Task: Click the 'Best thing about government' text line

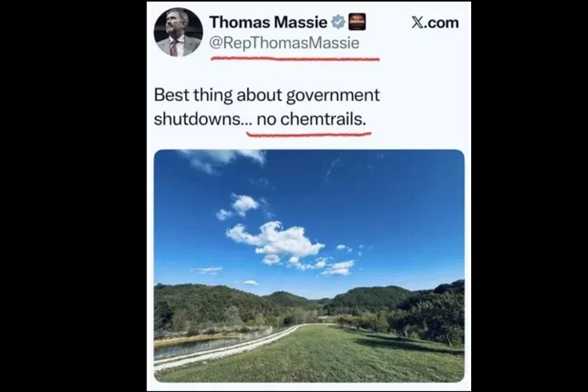Action: pos(267,96)
